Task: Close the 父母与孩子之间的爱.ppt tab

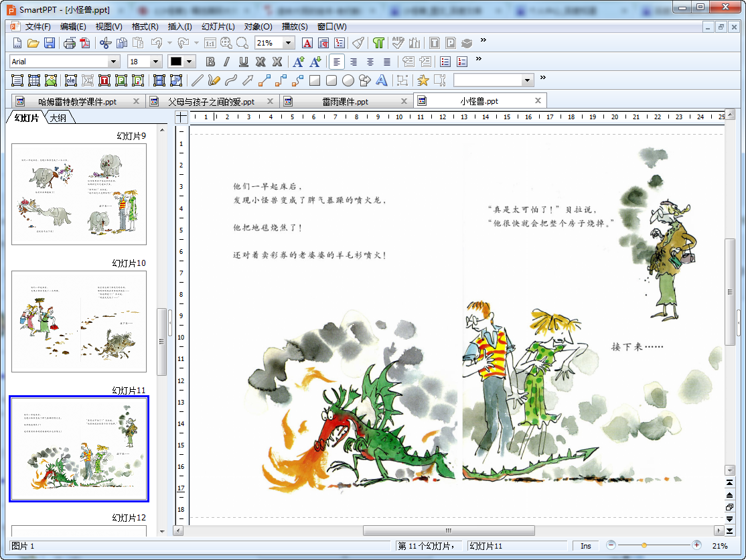Action: click(x=270, y=101)
